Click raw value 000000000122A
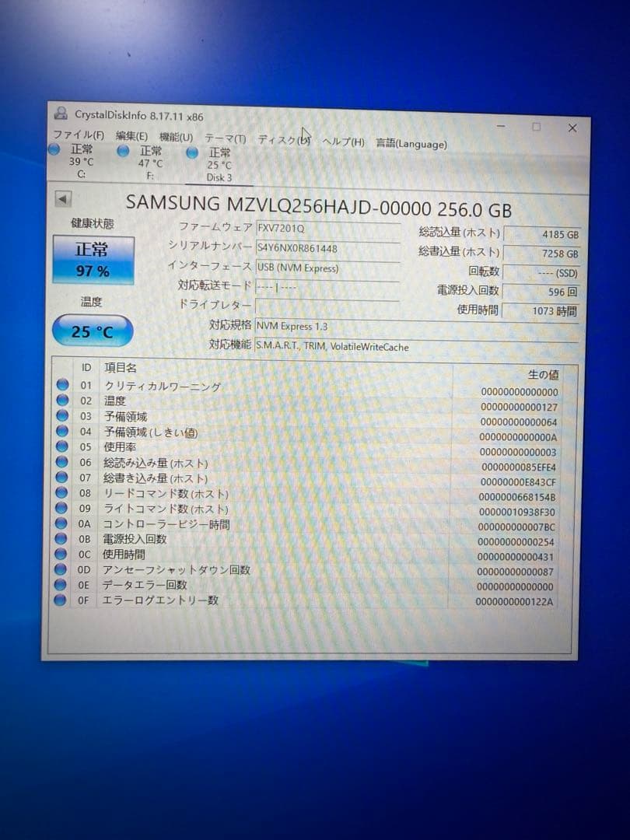The height and width of the screenshot is (840, 630). coord(514,601)
